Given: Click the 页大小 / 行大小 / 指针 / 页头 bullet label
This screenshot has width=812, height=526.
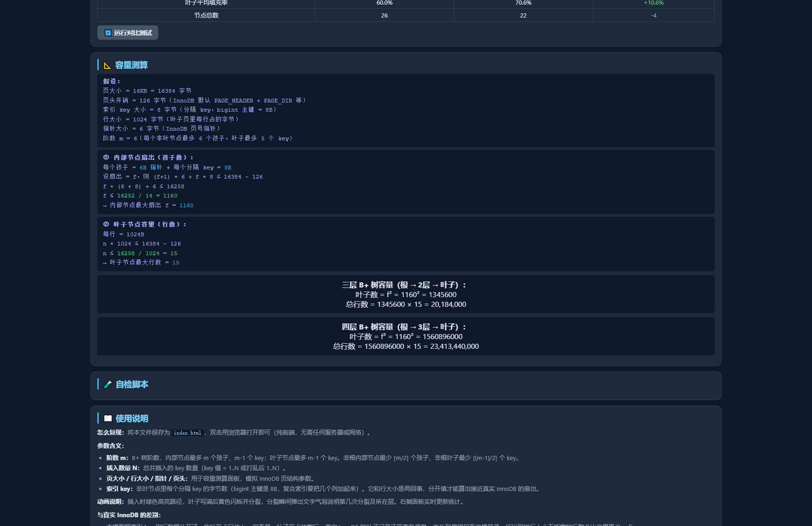Looking at the screenshot, I should 147,478.
